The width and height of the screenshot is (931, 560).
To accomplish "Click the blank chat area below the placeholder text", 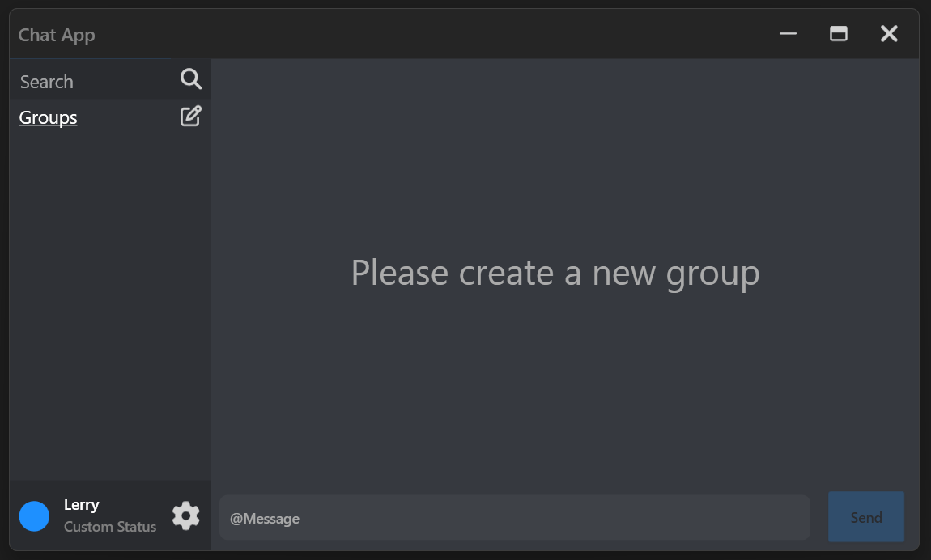I will [x=565, y=392].
